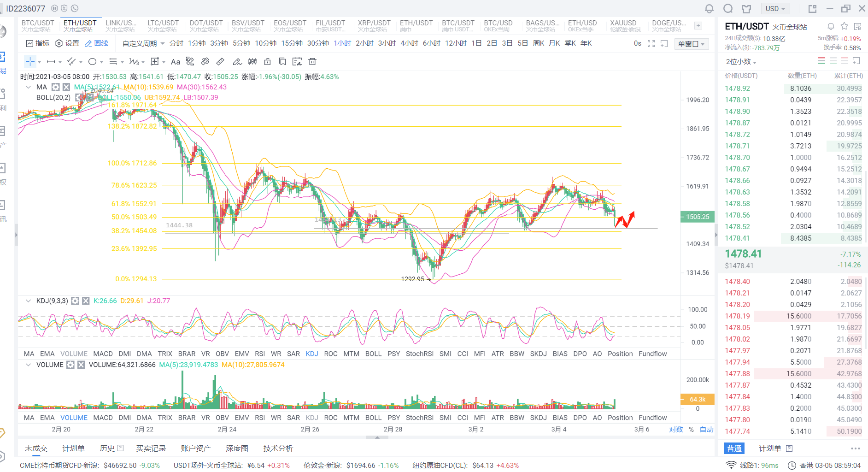868x472 pixels.
Task: Set a price alert for ETH/USDT
Action: click(831, 27)
